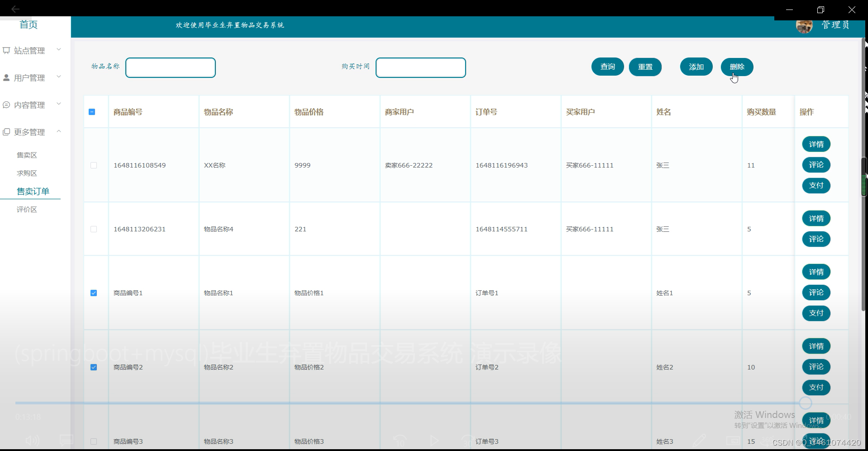Image resolution: width=868 pixels, height=451 pixels.
Task: Open 详情 for 订单号3 row
Action: [816, 421]
